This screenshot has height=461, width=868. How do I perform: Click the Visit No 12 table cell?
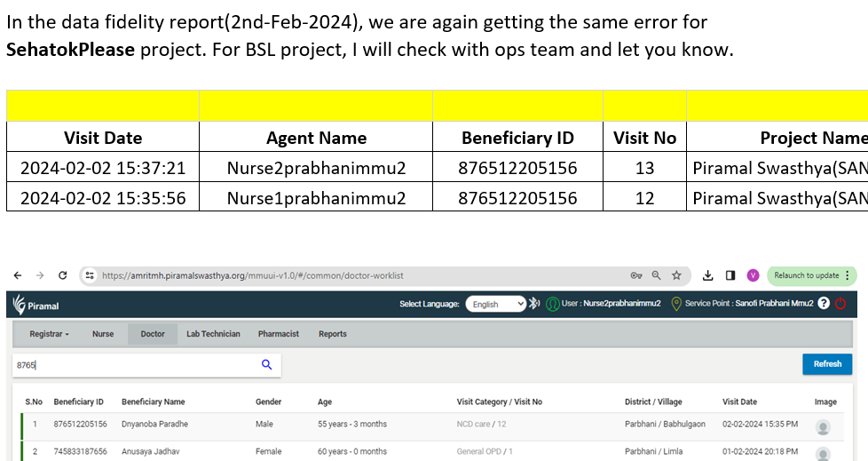[x=645, y=198]
